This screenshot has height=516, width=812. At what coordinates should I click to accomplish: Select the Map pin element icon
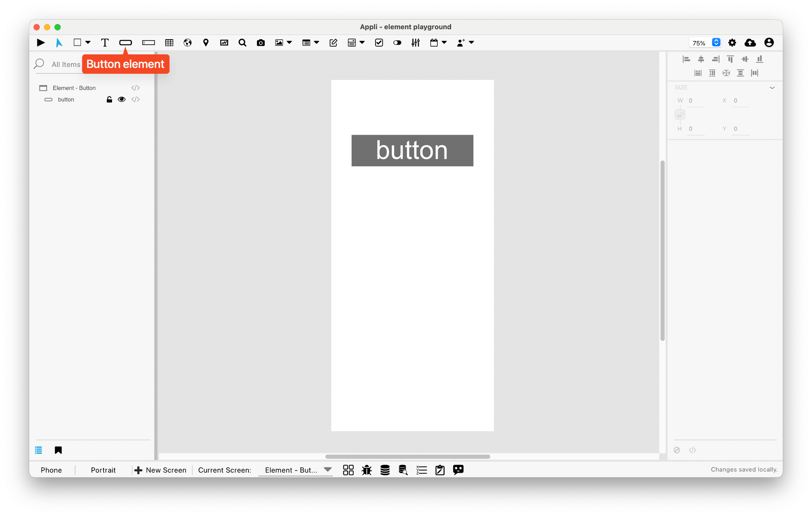click(206, 43)
